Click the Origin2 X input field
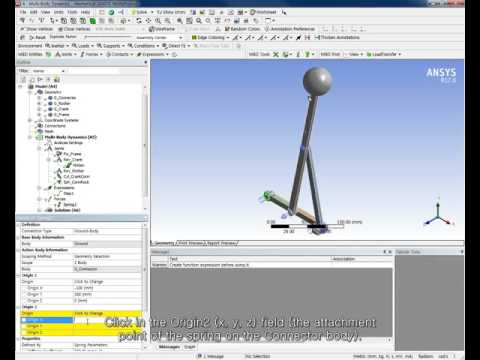The height and width of the screenshot is (360, 480). pyautogui.click(x=107, y=320)
